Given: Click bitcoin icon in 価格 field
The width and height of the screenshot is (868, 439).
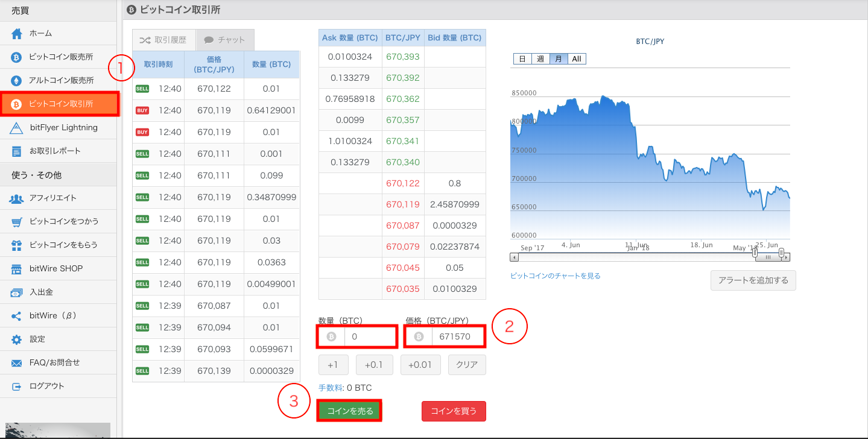Looking at the screenshot, I should [419, 337].
